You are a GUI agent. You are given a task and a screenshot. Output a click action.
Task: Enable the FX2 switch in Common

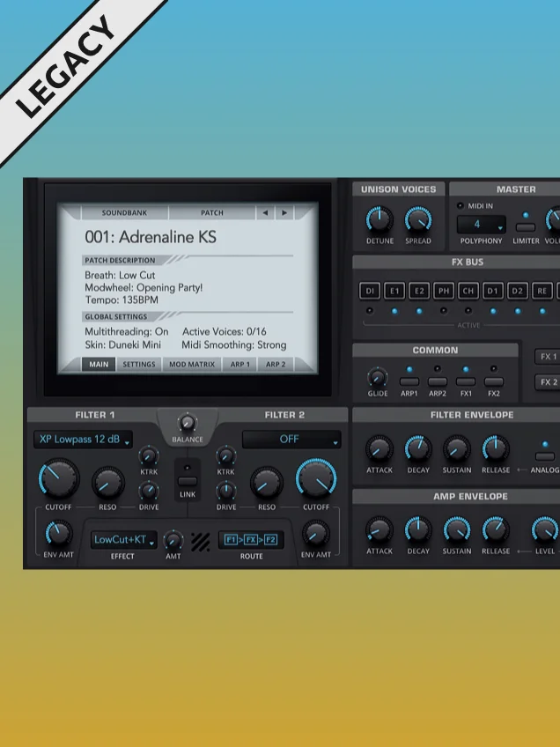pyautogui.click(x=494, y=381)
